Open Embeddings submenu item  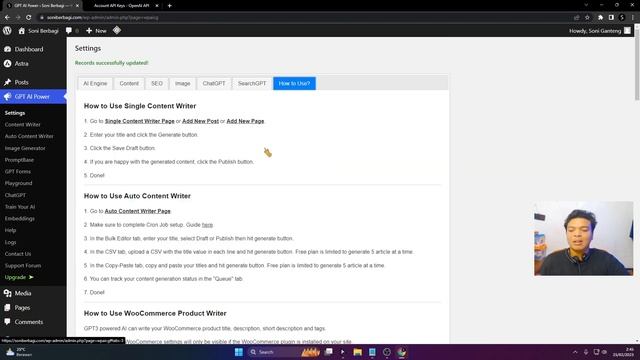click(x=20, y=219)
